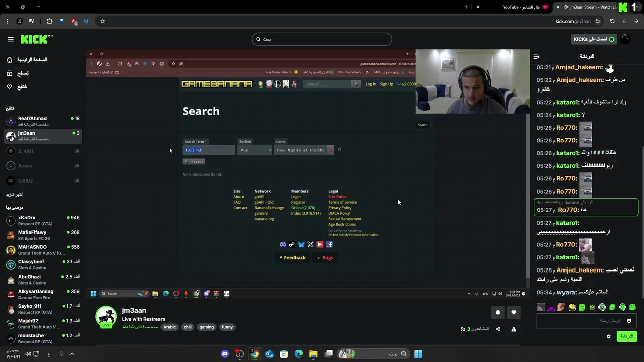The image size is (644, 362).
Task: Open the Browse sidebar item
Action: pyautogui.click(x=17, y=73)
